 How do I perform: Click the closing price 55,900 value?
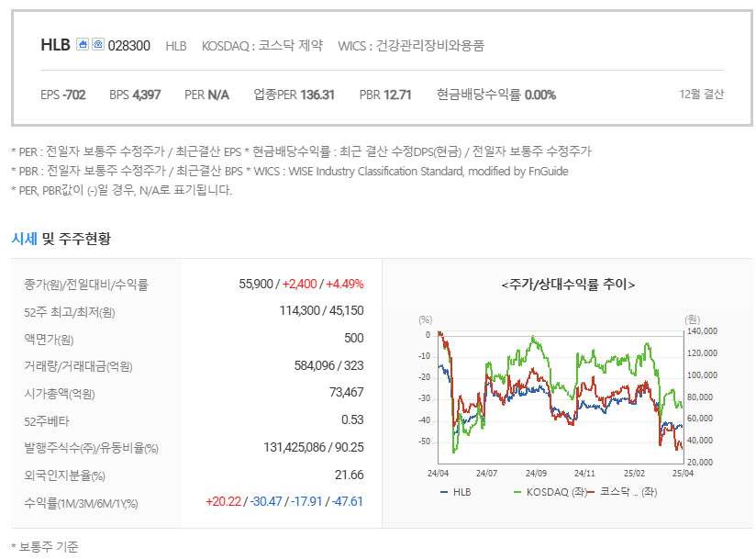click(x=256, y=284)
